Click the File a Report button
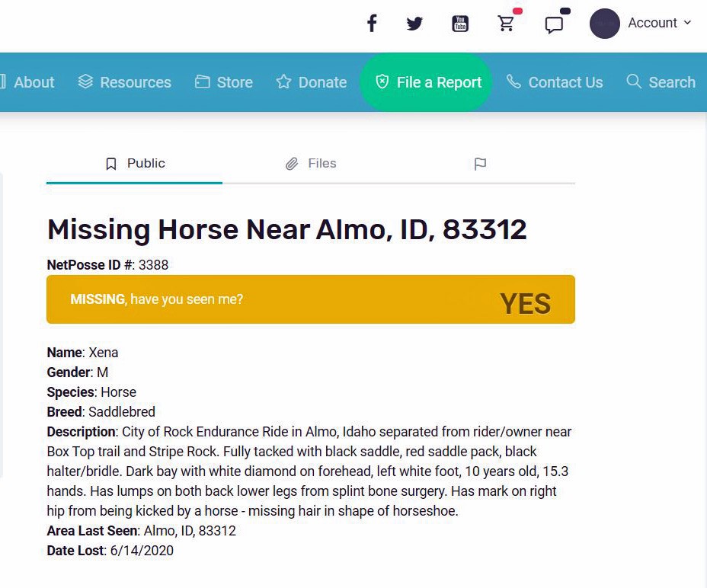Image resolution: width=707 pixels, height=588 pixels. pyautogui.click(x=426, y=82)
